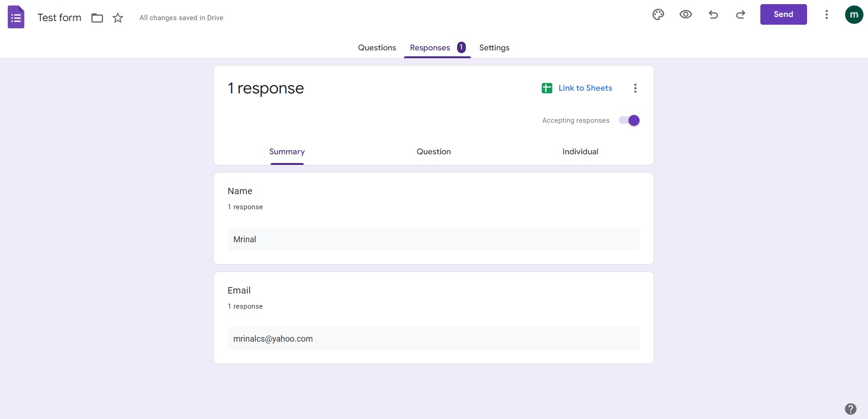Click the Test form title field

pos(59,17)
